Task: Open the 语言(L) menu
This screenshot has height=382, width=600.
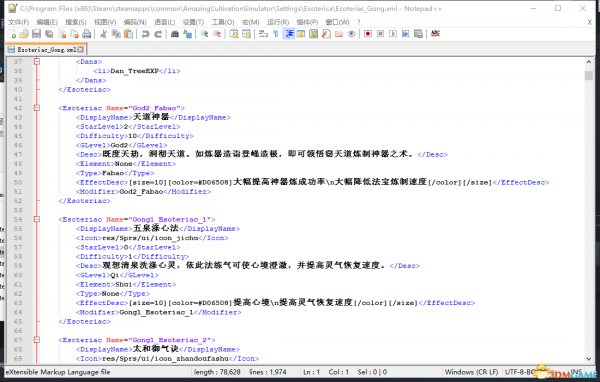Action: [165, 22]
